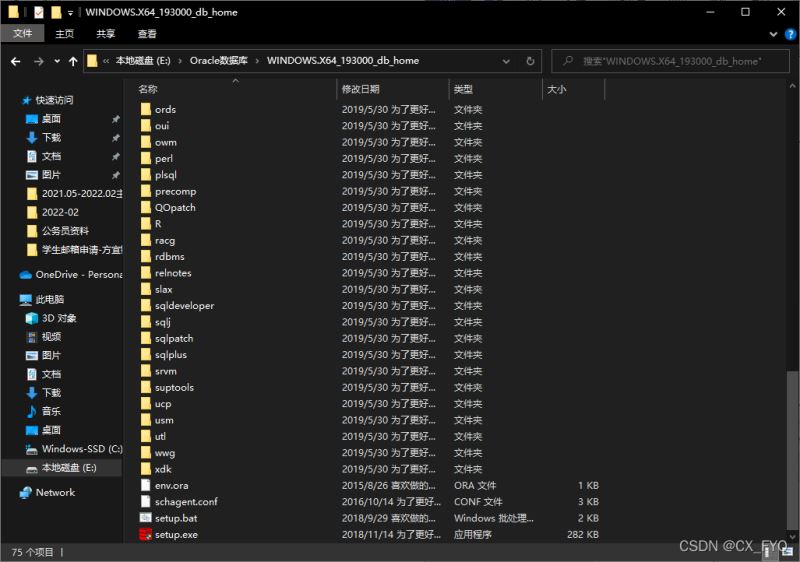
Task: Show the recent locations dropdown
Action: coord(56,61)
